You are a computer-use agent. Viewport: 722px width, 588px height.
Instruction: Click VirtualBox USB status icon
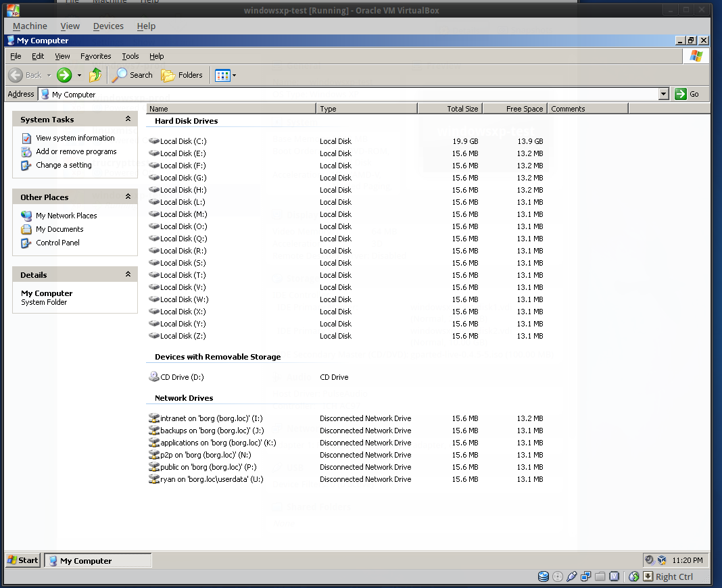point(571,577)
